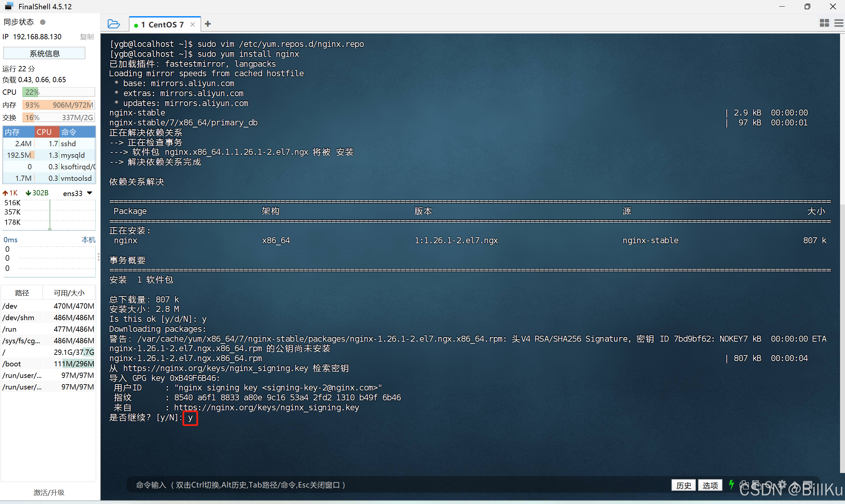The height and width of the screenshot is (504, 845).
Task: Click the 历史 history button
Action: (x=683, y=485)
